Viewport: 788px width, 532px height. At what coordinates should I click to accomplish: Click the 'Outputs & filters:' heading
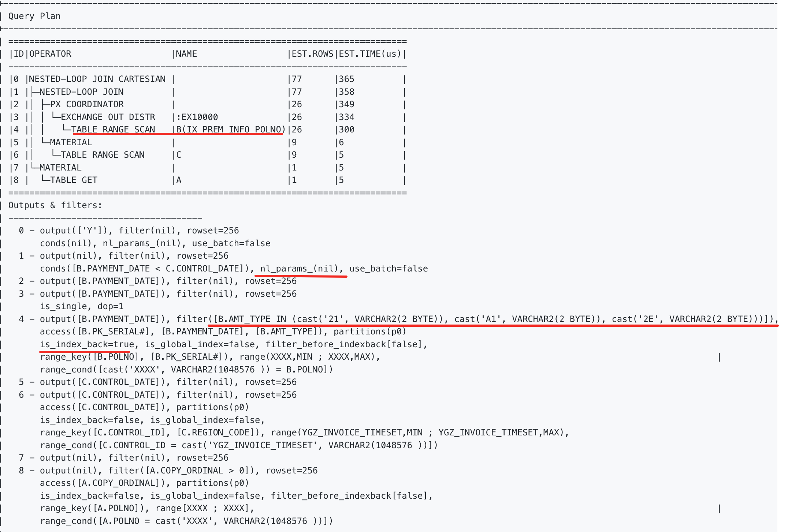tap(55, 205)
